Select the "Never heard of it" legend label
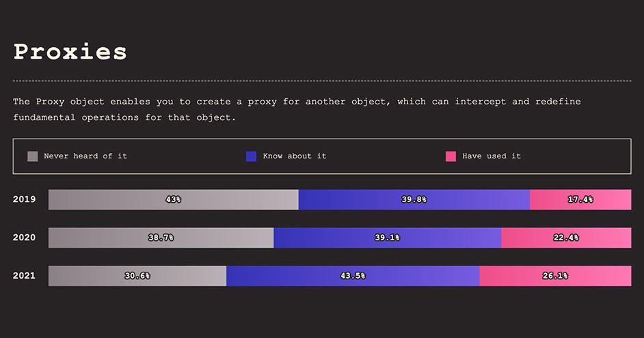Image resolution: width=644 pixels, height=338 pixels. coord(85,156)
